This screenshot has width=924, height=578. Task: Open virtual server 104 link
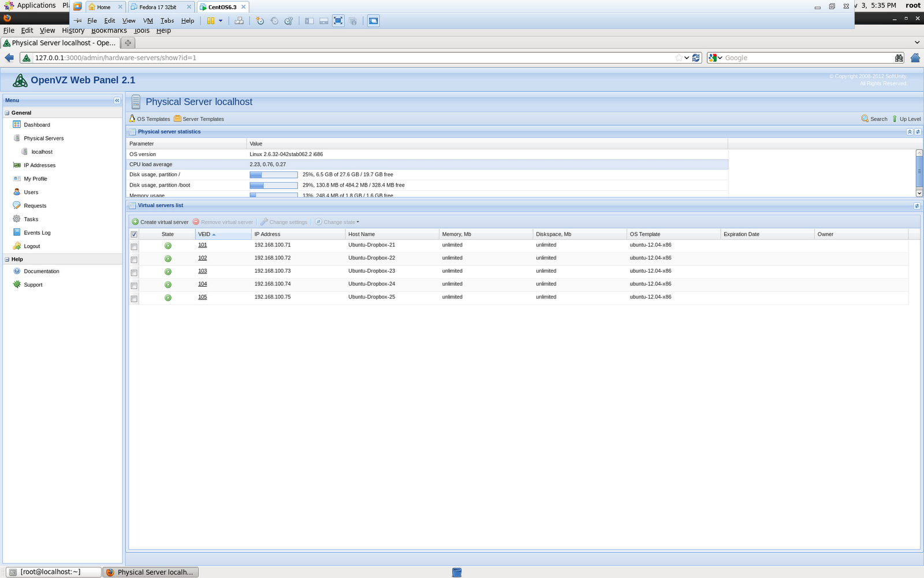[203, 284]
